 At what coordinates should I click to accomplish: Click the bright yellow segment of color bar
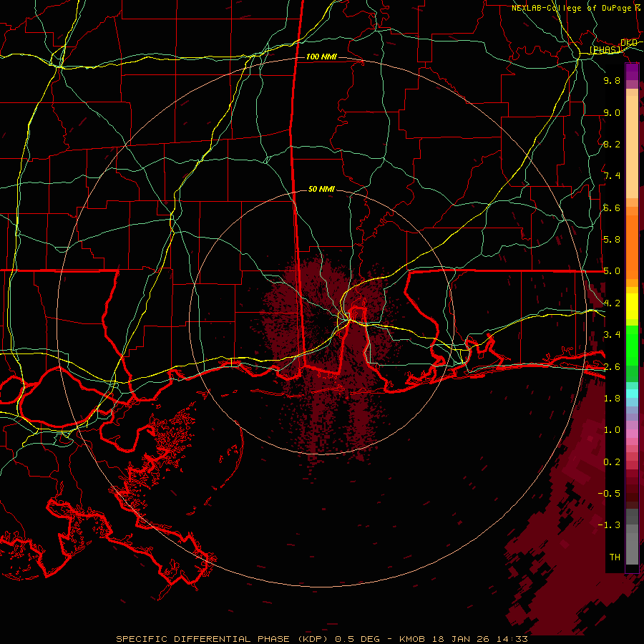(x=632, y=306)
